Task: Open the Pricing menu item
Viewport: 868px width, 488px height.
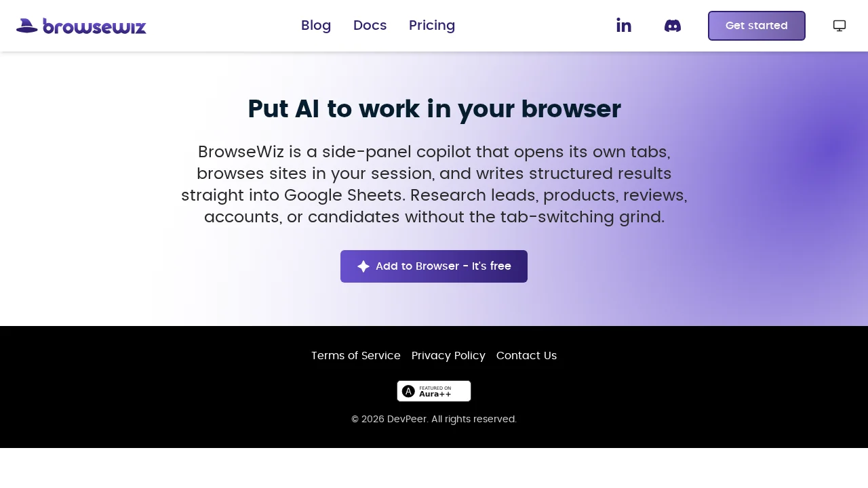Action: coord(432,25)
